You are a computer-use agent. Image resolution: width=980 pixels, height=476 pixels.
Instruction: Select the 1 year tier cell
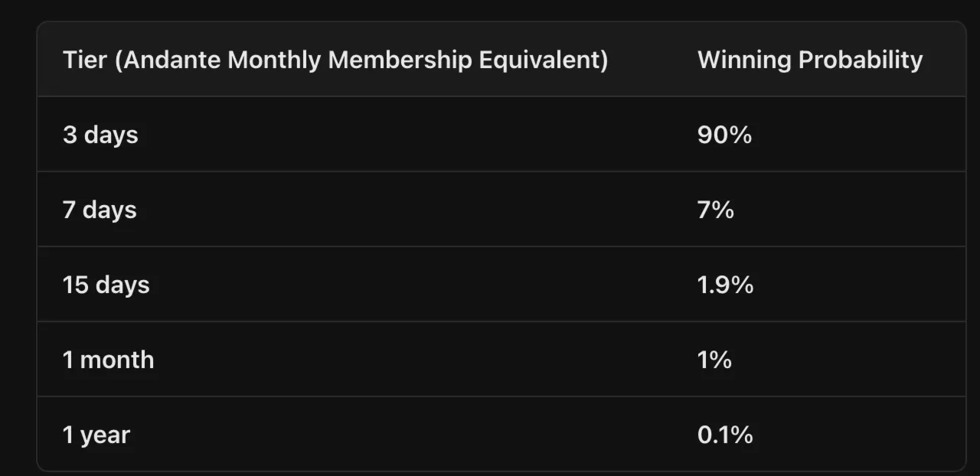pos(96,435)
